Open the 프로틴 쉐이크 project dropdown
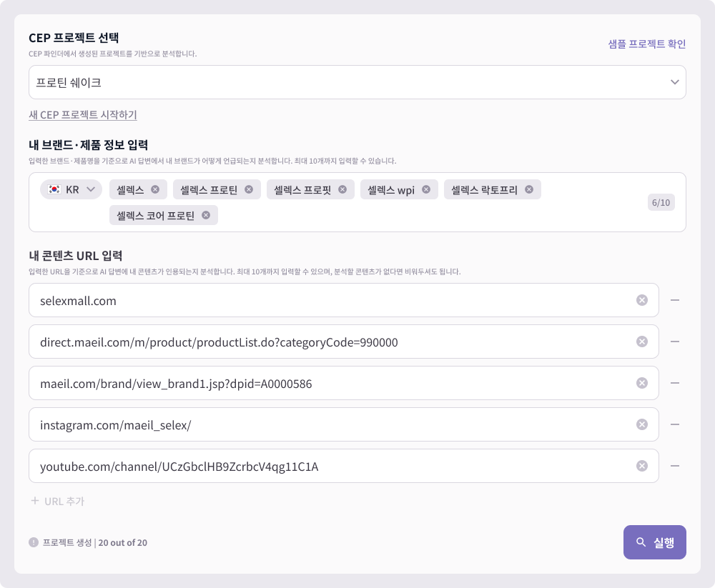Image resolution: width=715 pixels, height=588 pixels. pyautogui.click(x=357, y=82)
